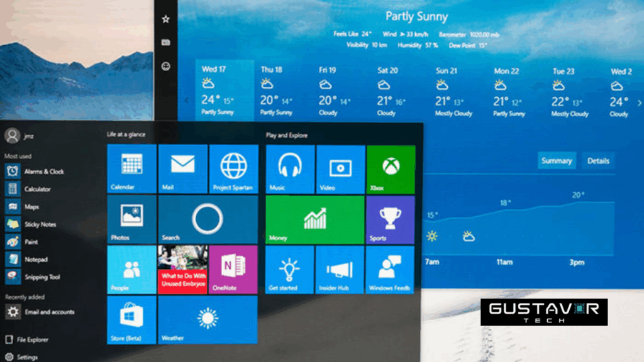Screen dimensions: 644x362
Task: Launch Snipping Tool from Most used
Action: pos(33,277)
